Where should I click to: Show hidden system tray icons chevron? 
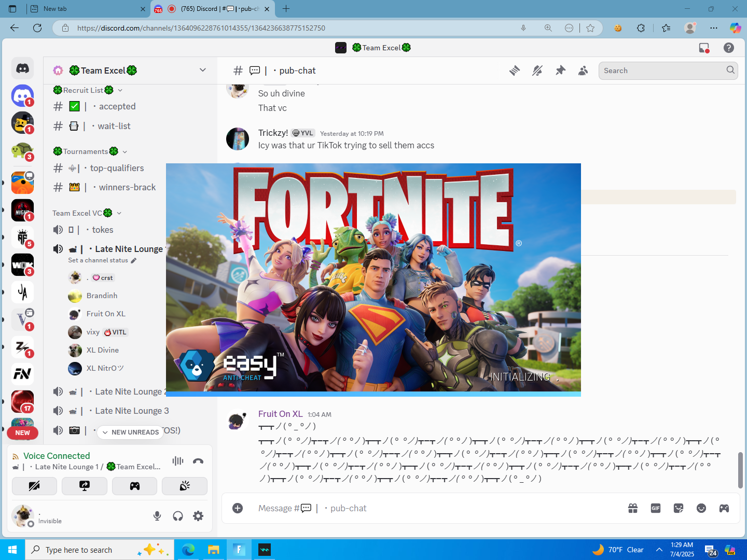[x=659, y=550]
